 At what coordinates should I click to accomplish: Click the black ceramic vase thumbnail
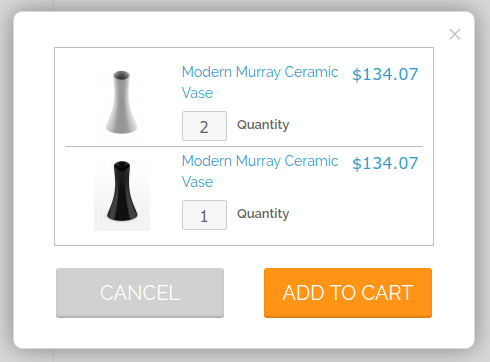click(x=122, y=191)
